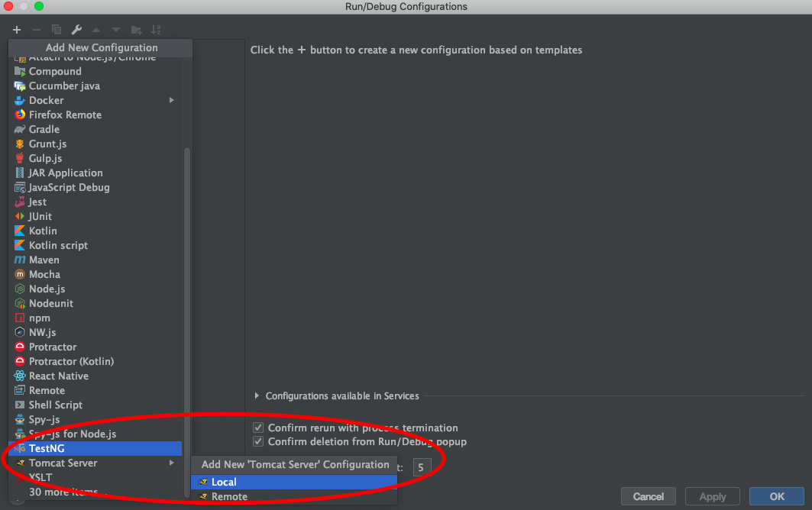This screenshot has height=510, width=812.
Task: Select Nodeunit list entry
Action: pos(95,303)
